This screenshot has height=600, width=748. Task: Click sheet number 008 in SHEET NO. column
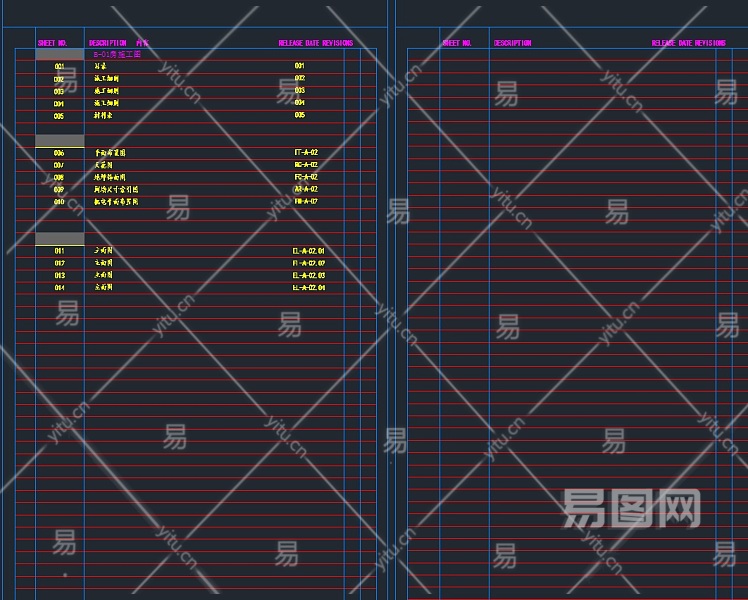click(x=59, y=177)
